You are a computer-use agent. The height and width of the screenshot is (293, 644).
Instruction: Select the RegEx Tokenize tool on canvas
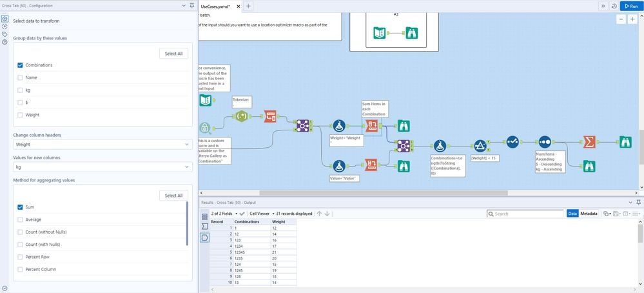[242, 116]
